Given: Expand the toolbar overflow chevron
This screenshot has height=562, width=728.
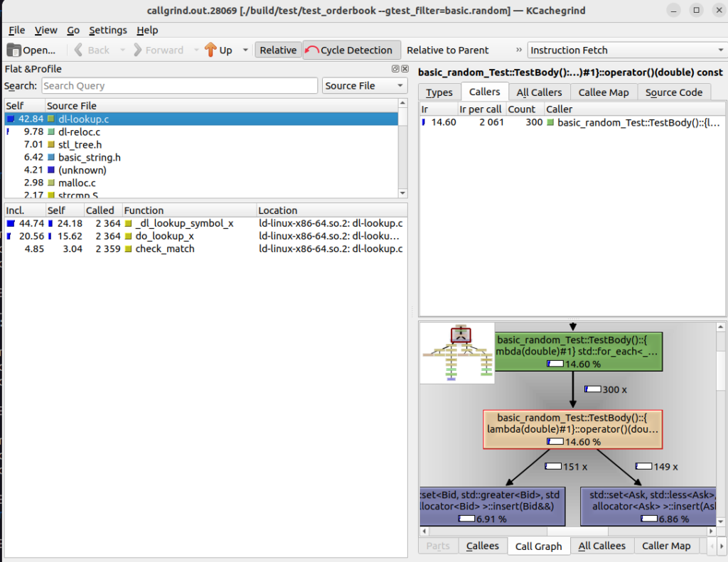Looking at the screenshot, I should click(x=518, y=50).
